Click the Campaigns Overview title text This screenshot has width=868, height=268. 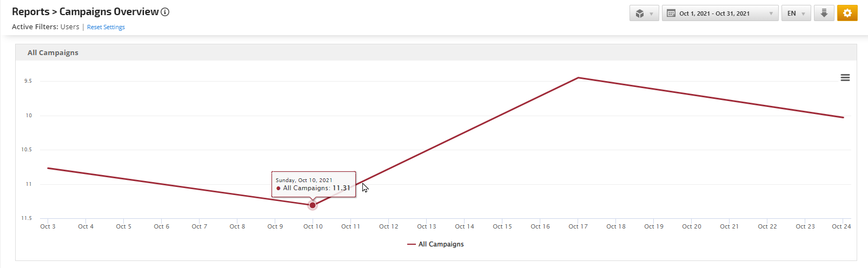tap(109, 12)
